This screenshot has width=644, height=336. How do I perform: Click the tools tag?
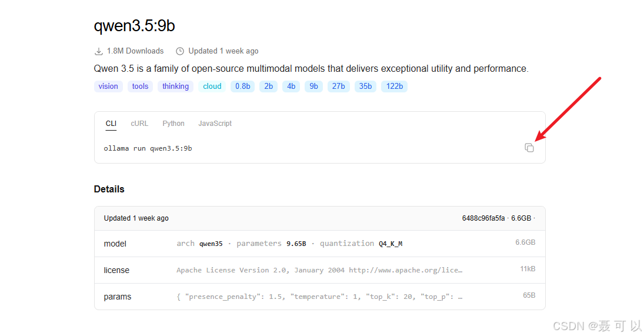[140, 87]
